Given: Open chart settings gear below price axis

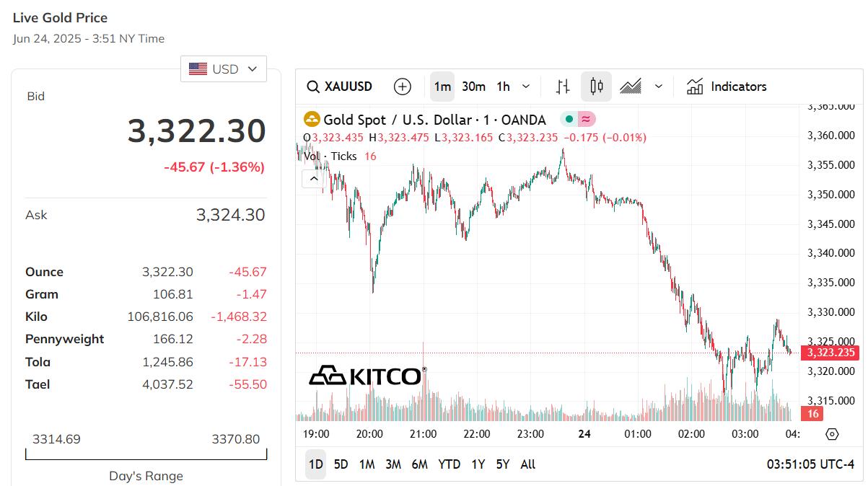Looking at the screenshot, I should 832,434.
